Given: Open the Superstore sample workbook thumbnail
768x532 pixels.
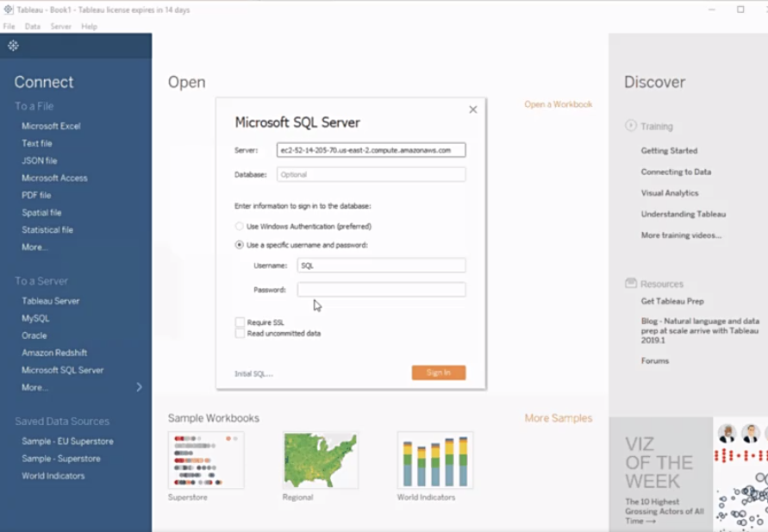Looking at the screenshot, I should coord(206,460).
